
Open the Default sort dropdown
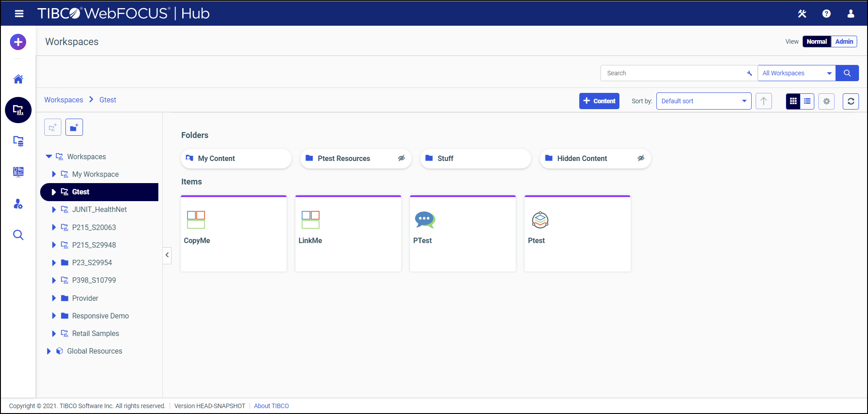coord(703,101)
